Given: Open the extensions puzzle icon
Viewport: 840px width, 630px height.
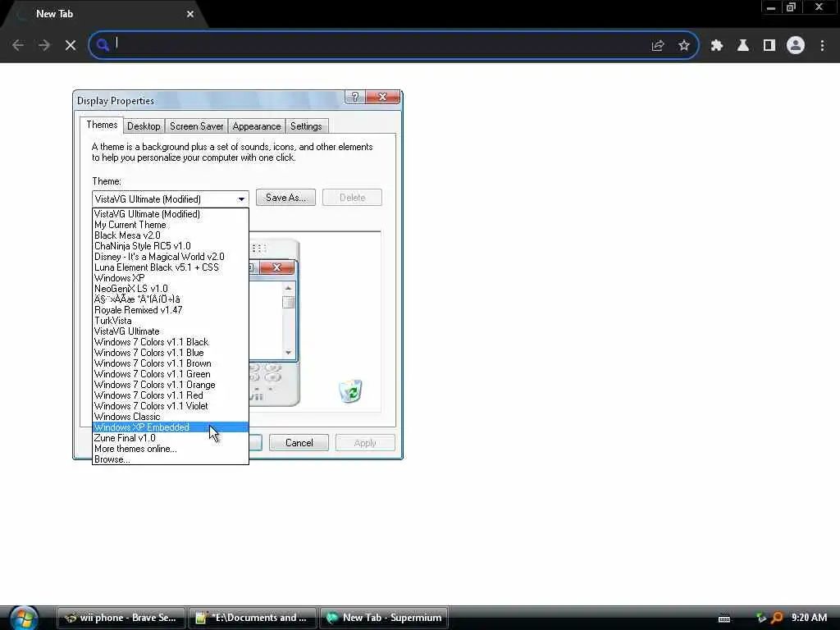Looking at the screenshot, I should pyautogui.click(x=717, y=46).
